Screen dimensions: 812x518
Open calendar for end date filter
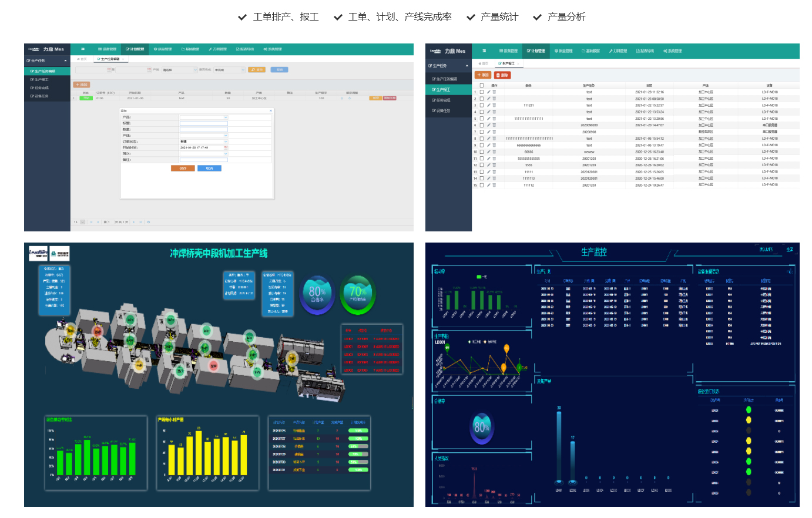click(x=149, y=70)
